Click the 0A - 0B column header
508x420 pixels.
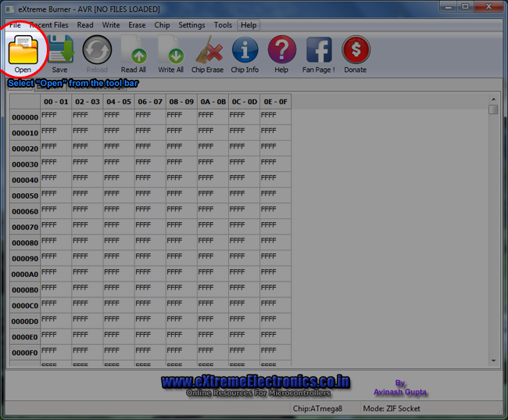[x=213, y=102]
